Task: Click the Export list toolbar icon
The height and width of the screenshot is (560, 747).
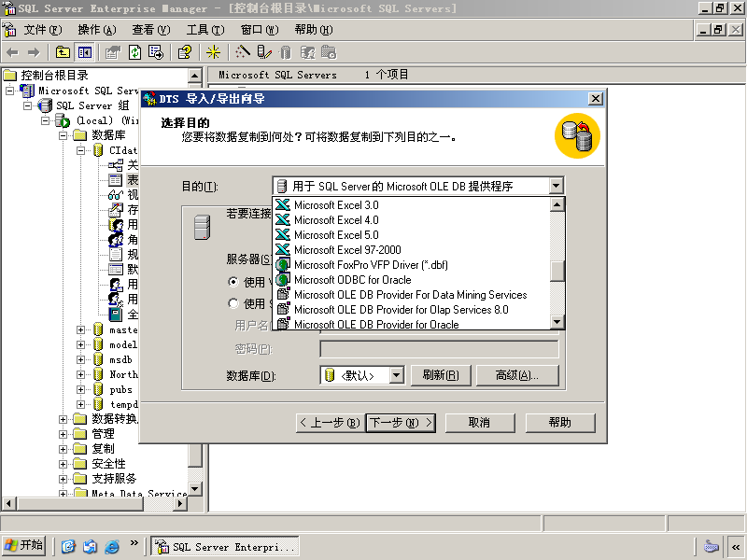Action: pyautogui.click(x=156, y=52)
